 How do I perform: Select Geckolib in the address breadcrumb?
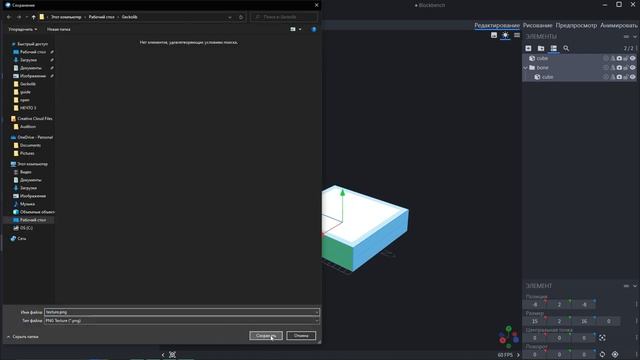pos(129,17)
